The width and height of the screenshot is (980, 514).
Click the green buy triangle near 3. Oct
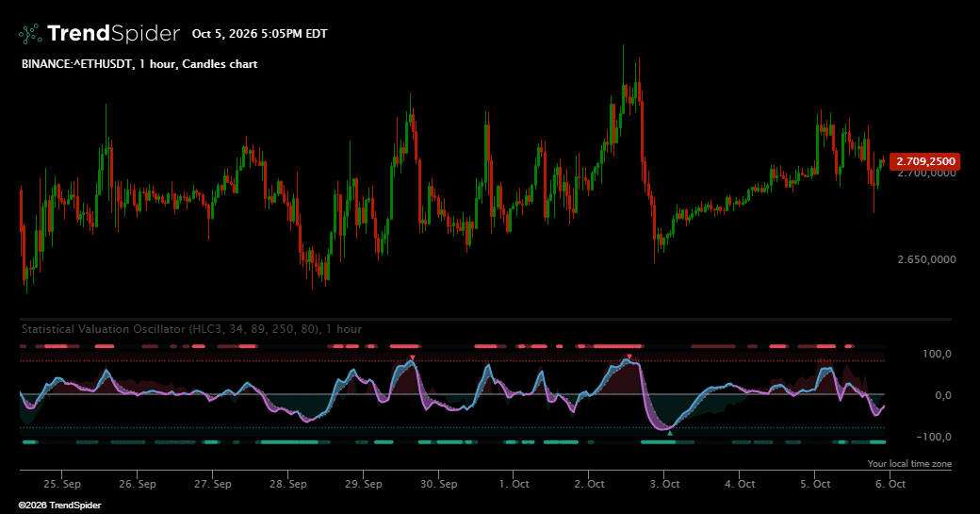(x=670, y=433)
